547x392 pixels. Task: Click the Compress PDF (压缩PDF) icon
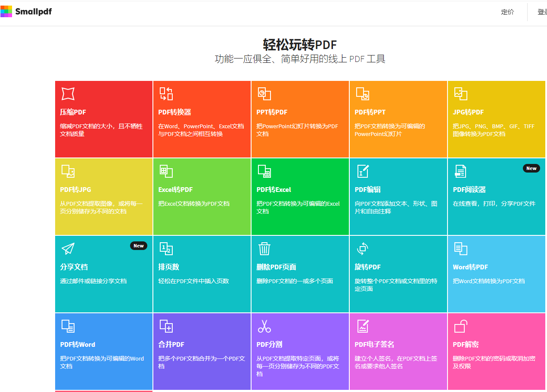pyautogui.click(x=68, y=94)
